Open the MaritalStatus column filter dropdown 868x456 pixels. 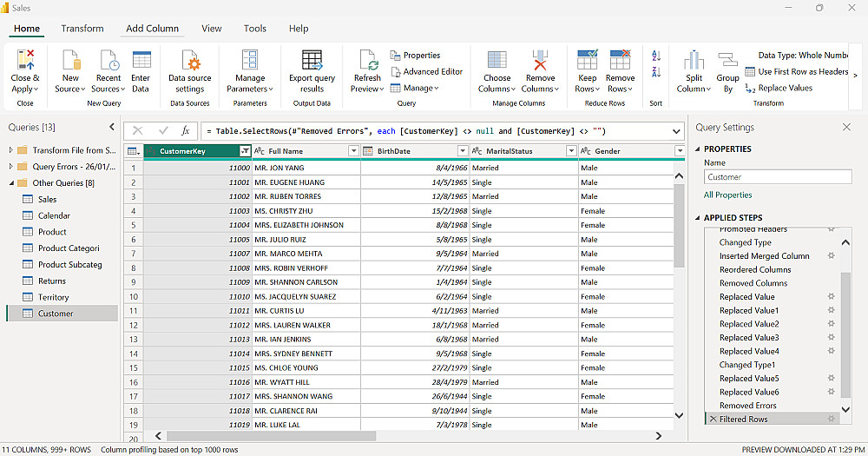pyautogui.click(x=570, y=151)
